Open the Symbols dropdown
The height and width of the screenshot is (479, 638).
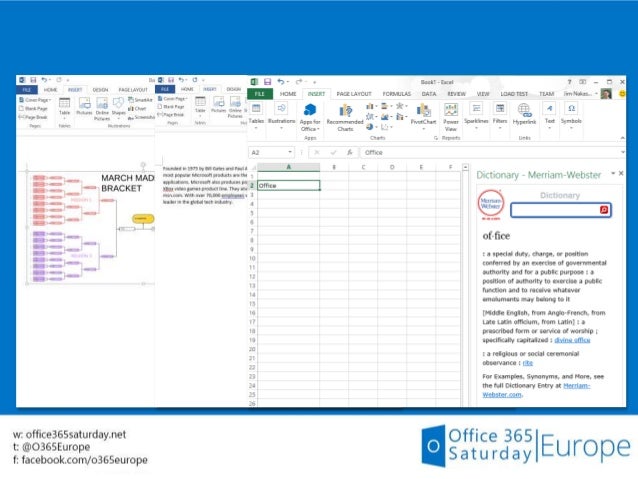[571, 128]
